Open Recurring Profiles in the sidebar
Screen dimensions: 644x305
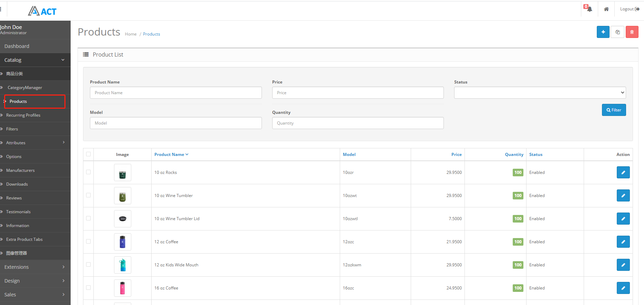point(35,115)
